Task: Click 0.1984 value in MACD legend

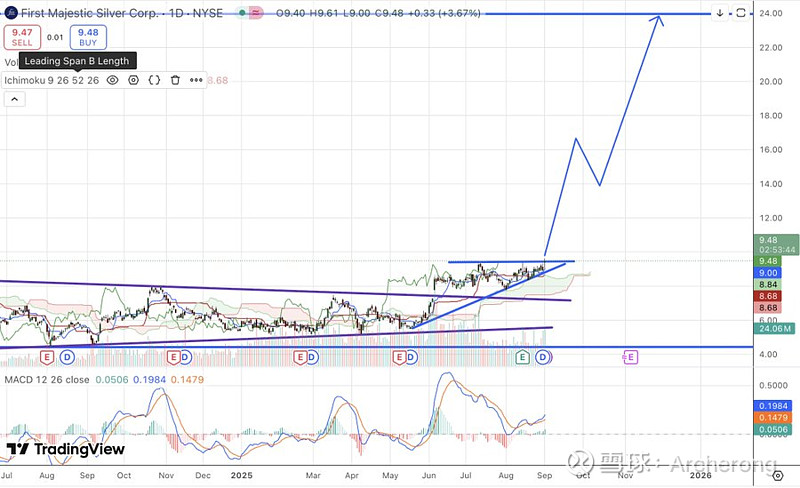Action: [149, 380]
